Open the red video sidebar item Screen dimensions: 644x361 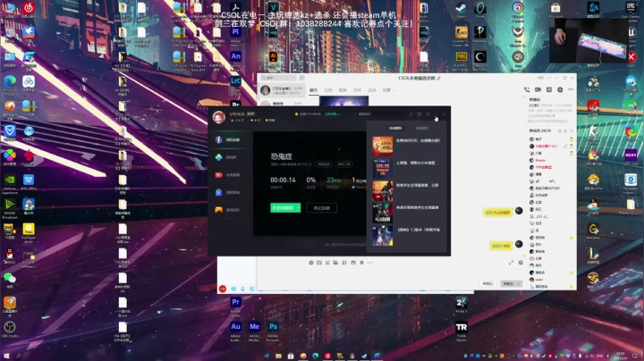228,175
